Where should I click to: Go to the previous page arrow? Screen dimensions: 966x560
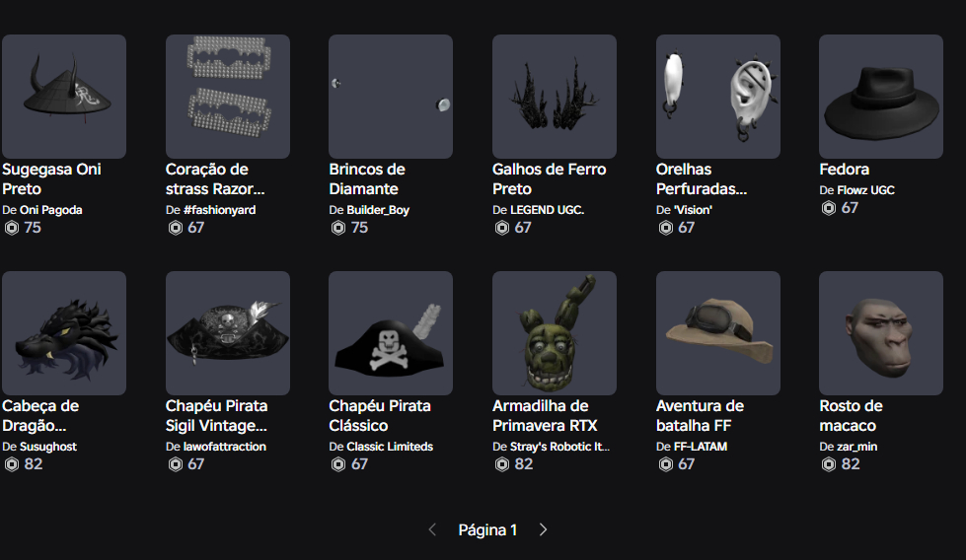(x=432, y=529)
